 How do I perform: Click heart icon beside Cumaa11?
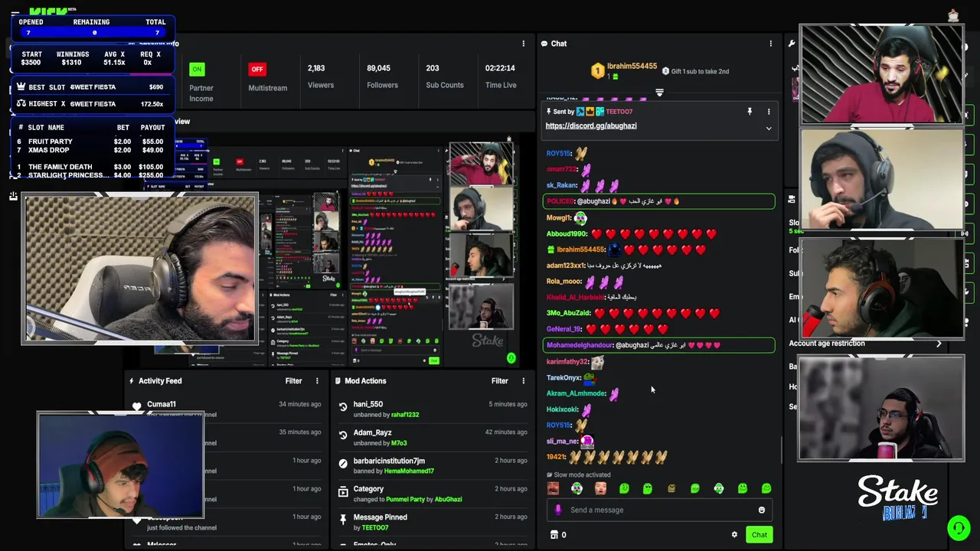click(137, 406)
